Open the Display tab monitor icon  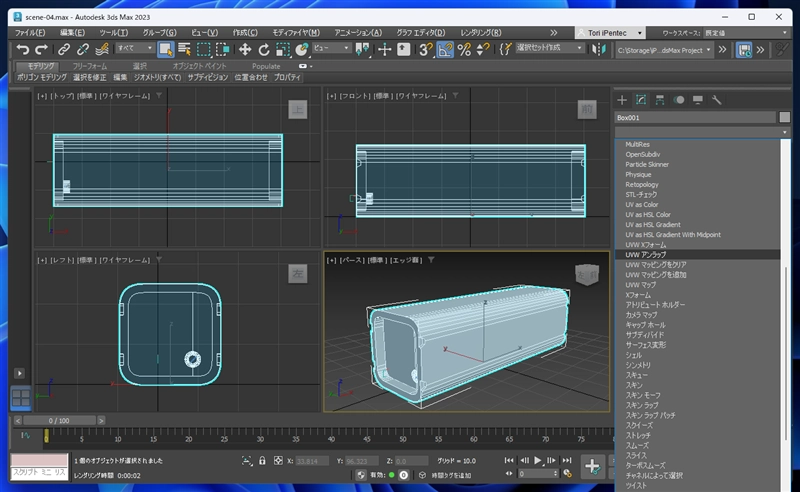coord(697,100)
